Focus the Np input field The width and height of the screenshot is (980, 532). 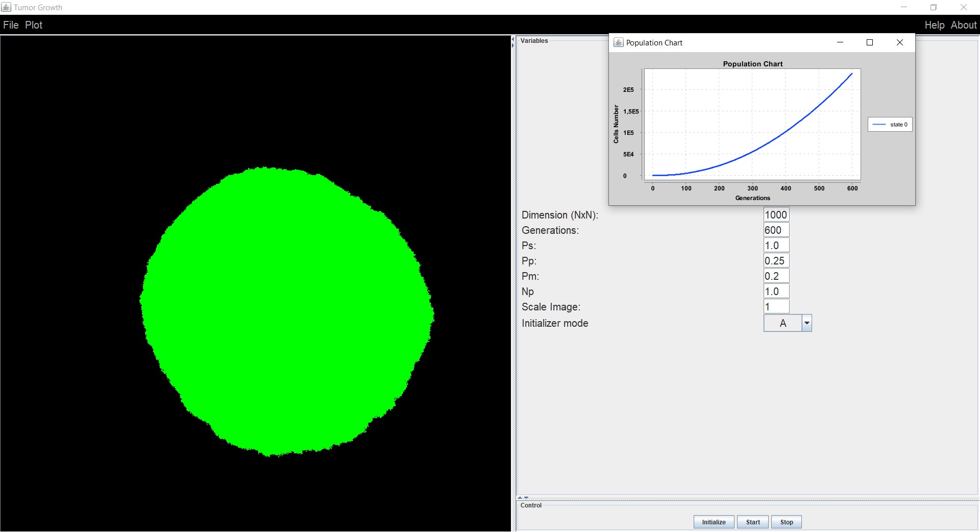pyautogui.click(x=776, y=292)
